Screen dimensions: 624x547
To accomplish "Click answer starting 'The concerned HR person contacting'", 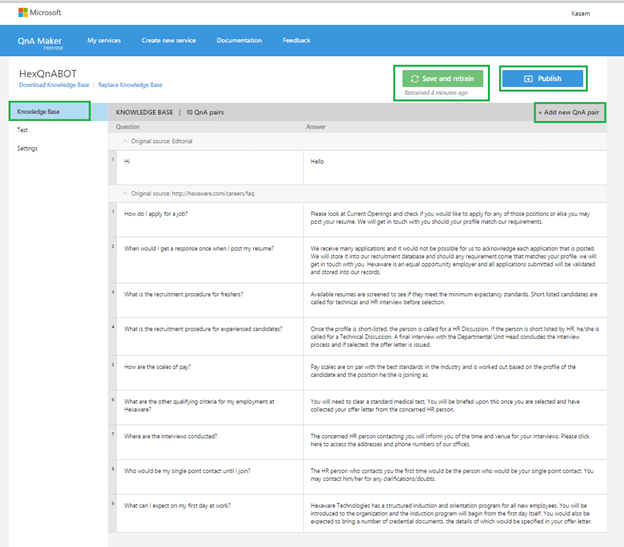I will tap(455, 442).
